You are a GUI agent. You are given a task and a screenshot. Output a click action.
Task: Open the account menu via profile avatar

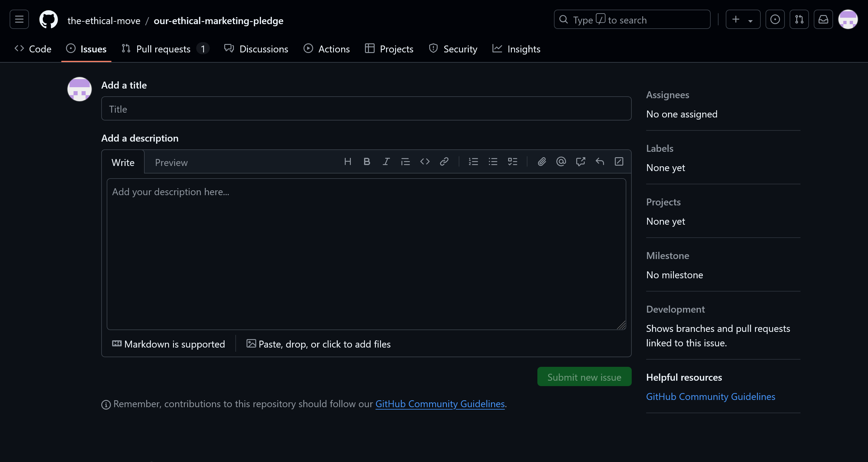pos(848,19)
